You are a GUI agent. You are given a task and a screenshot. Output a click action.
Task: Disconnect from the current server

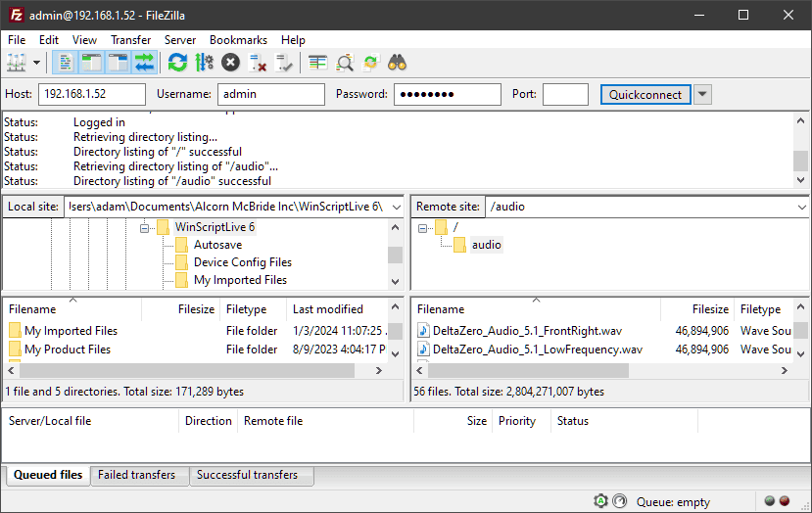point(258,63)
